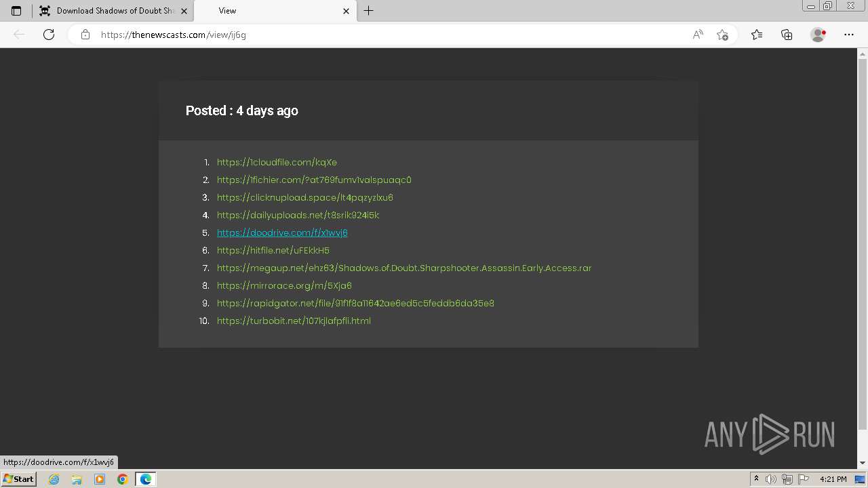This screenshot has width=868, height=488.
Task: Open the megaup.net Shadows.of.Doubt rar link
Action: coord(404,268)
